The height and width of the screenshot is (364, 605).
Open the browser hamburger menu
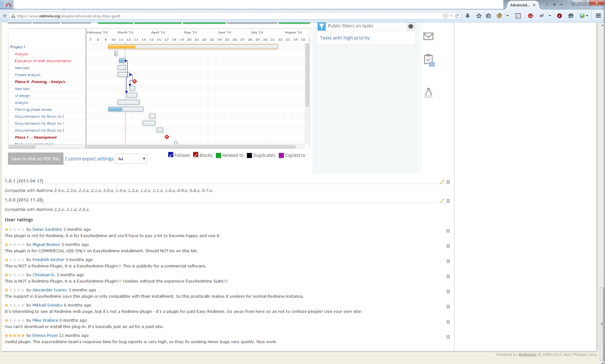point(598,16)
